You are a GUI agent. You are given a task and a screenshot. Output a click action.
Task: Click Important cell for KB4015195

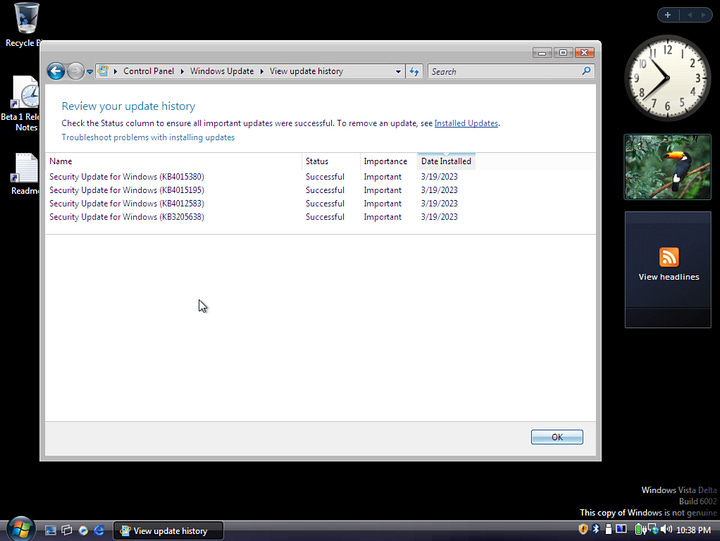click(382, 190)
